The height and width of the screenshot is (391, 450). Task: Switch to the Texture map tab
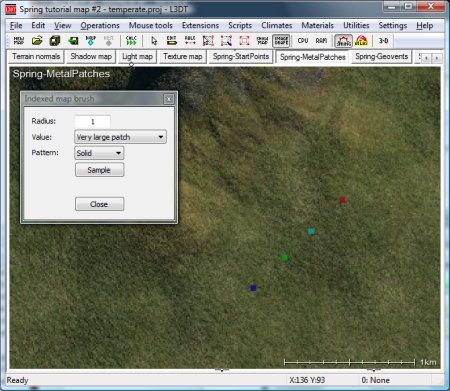(x=183, y=56)
